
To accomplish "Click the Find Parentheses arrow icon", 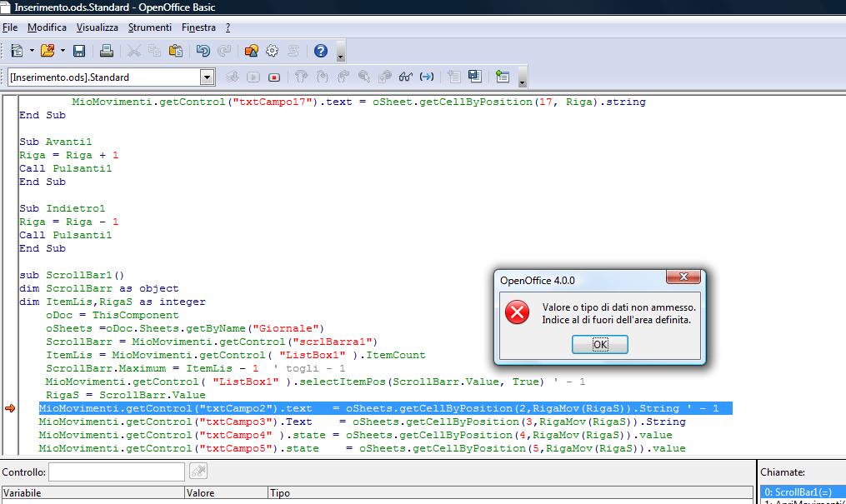I will 427,77.
